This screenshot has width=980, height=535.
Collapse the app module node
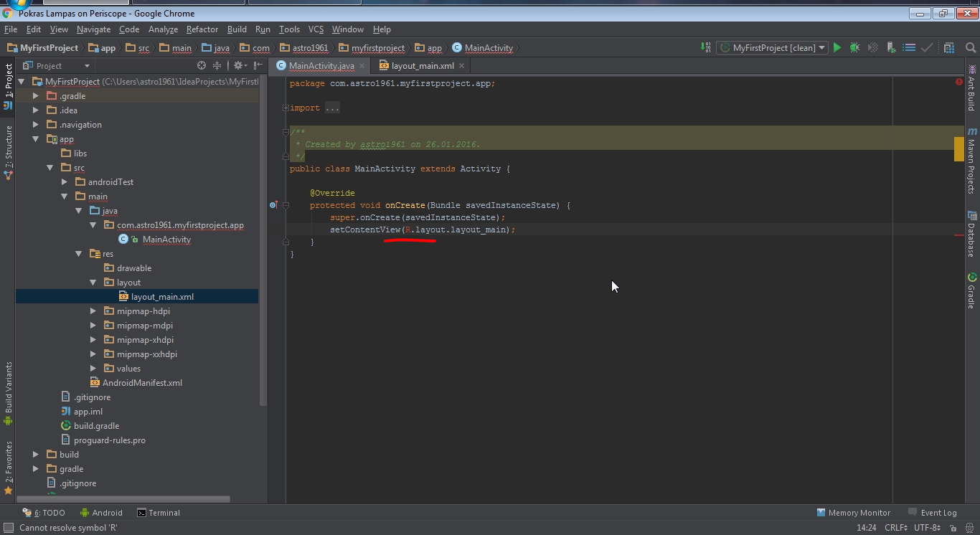click(x=36, y=139)
